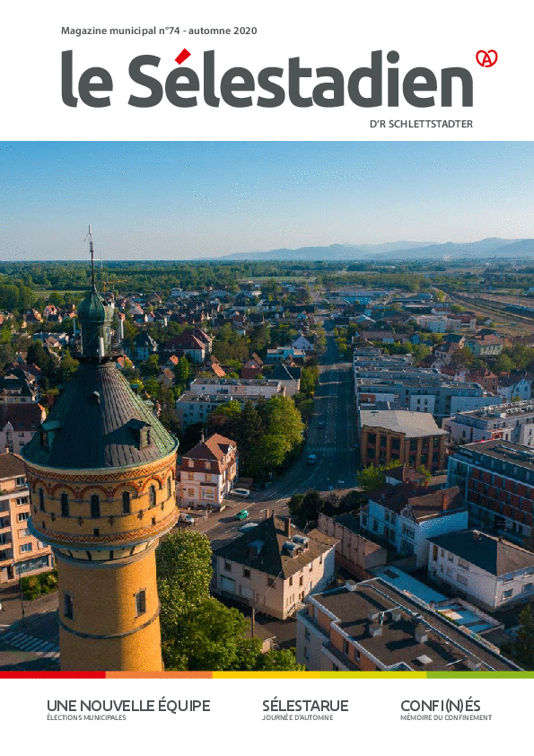
Task: Click the red accent mark over Sélestadien
Action: point(183,56)
